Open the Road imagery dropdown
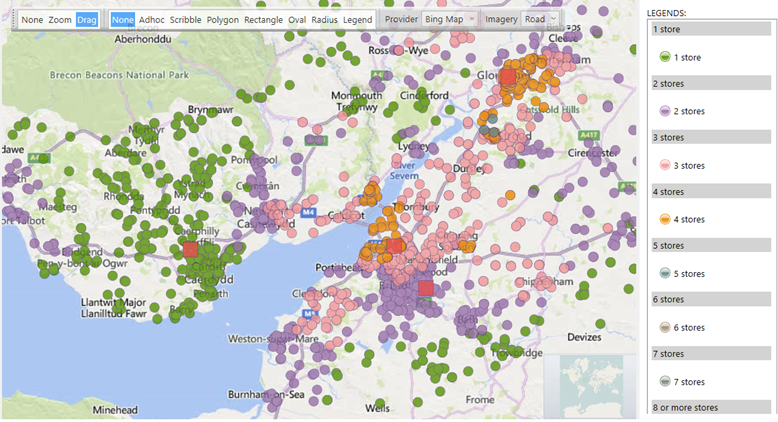Screen dimensions: 778x422 pos(540,19)
